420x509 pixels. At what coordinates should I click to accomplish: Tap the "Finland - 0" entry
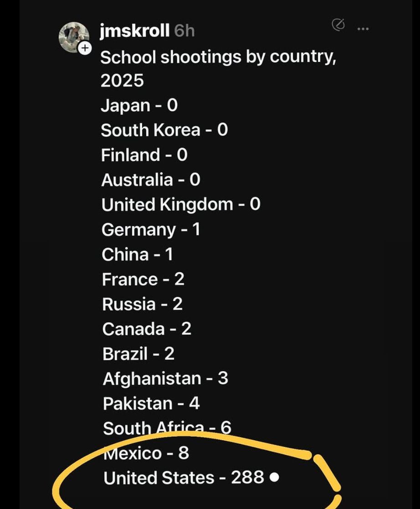coord(144,155)
